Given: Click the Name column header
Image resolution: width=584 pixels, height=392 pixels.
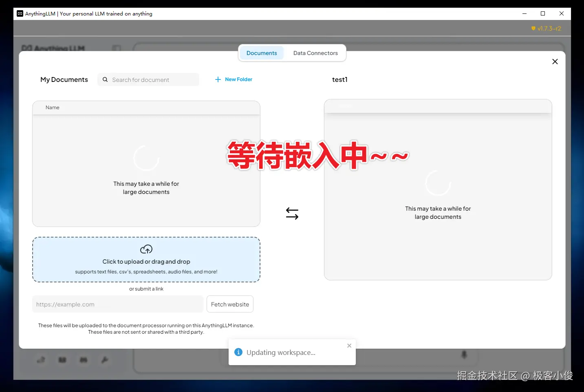Looking at the screenshot, I should 53,108.
